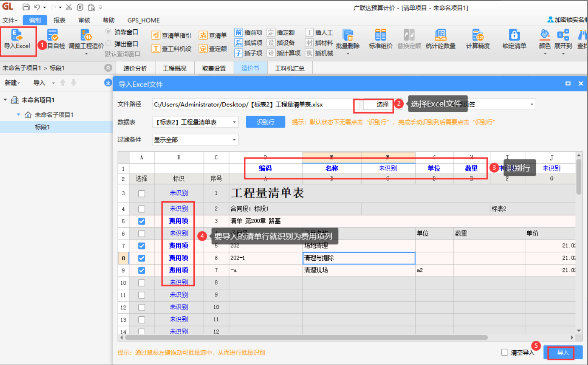
Task: Open the 审核 ribbon tab
Action: coord(84,20)
